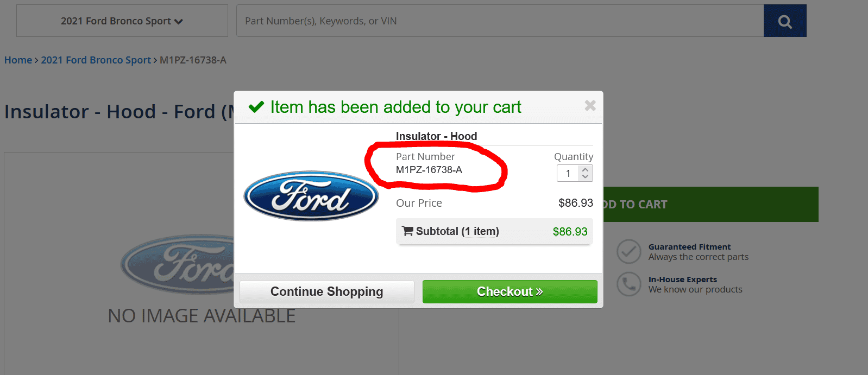868x375 pixels.
Task: Increase quantity with the up arrow
Action: [585, 170]
